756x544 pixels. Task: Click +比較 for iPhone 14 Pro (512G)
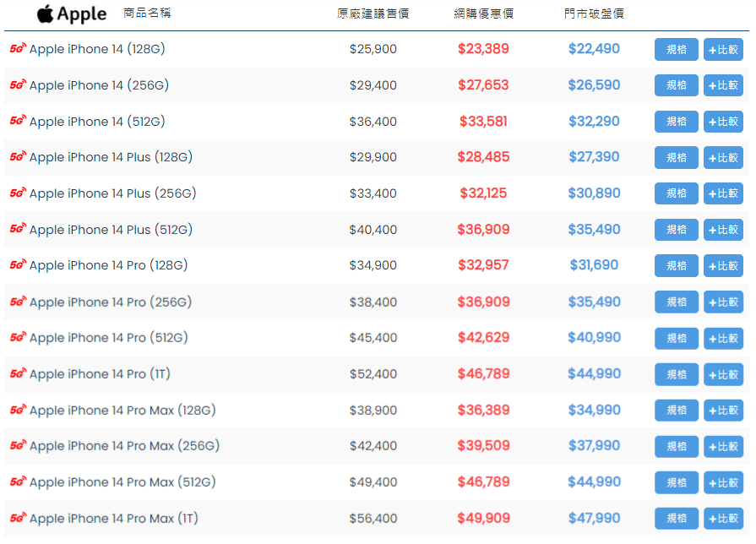723,338
